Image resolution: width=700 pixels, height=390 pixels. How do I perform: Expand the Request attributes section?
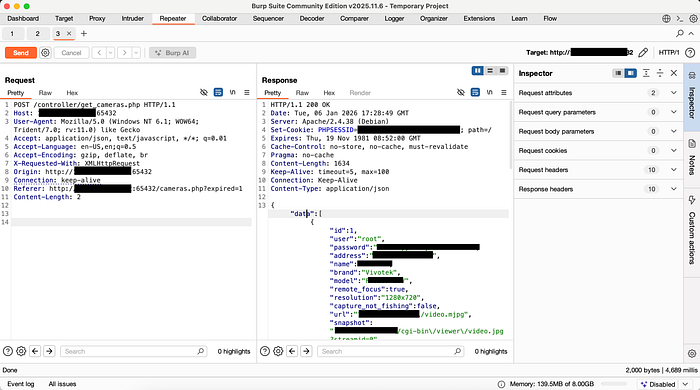pyautogui.click(x=598, y=93)
